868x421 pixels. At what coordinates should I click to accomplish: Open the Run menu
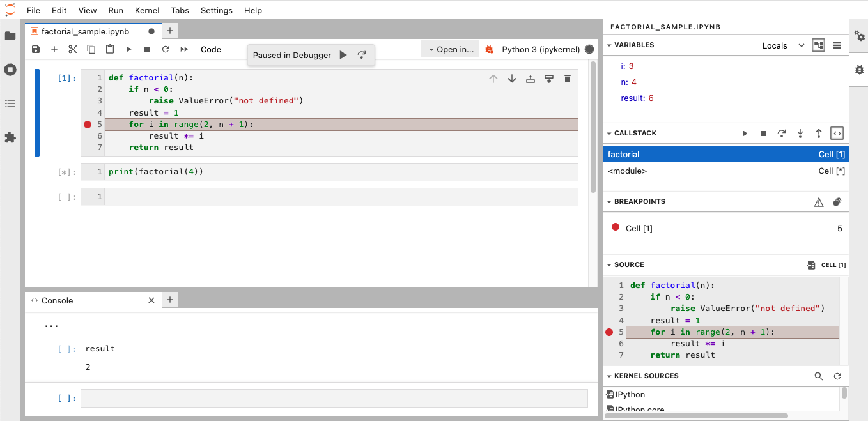click(x=116, y=10)
